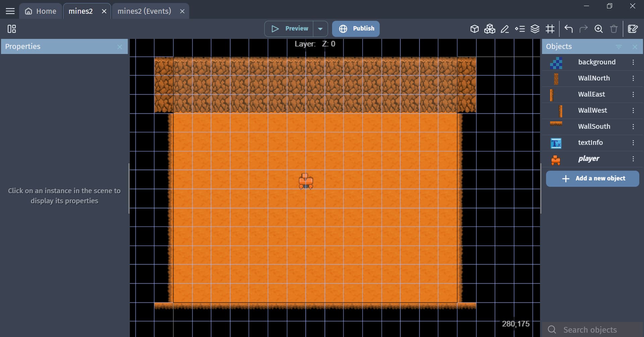Click the Publish button
This screenshot has width=644, height=337.
[356, 29]
